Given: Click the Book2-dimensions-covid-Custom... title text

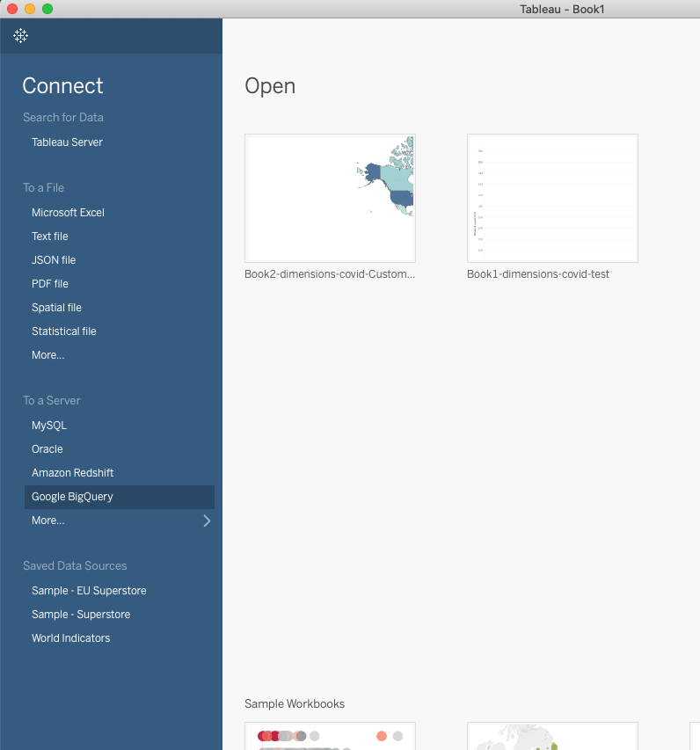Looking at the screenshot, I should [x=330, y=274].
